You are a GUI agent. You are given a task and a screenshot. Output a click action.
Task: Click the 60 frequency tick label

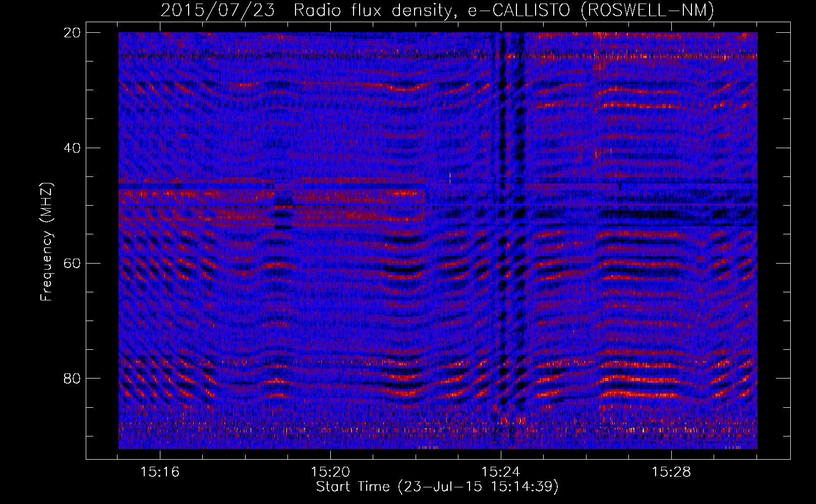72,263
